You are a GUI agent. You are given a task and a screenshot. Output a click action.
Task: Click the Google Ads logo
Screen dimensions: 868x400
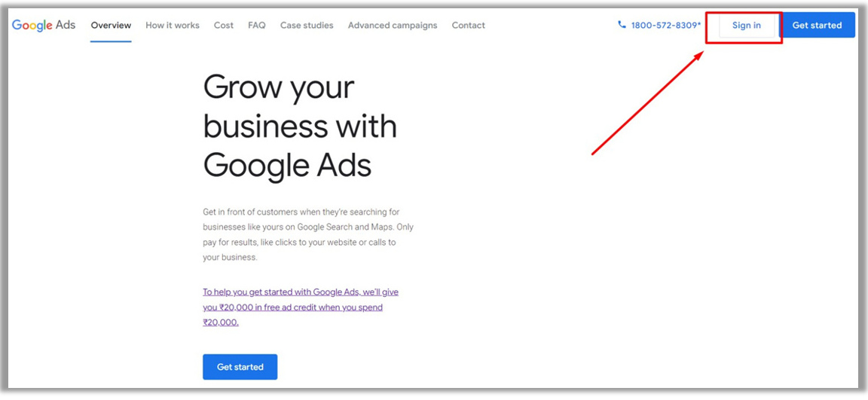[44, 26]
